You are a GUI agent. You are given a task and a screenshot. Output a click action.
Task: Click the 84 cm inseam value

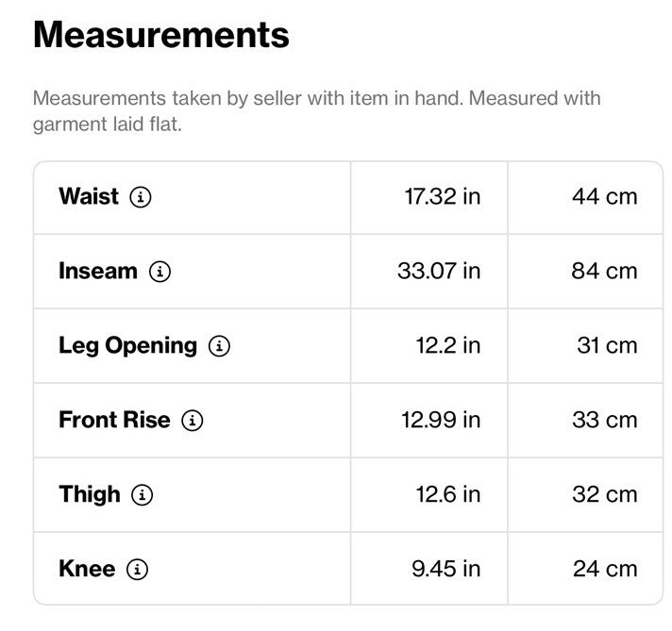[x=604, y=272]
